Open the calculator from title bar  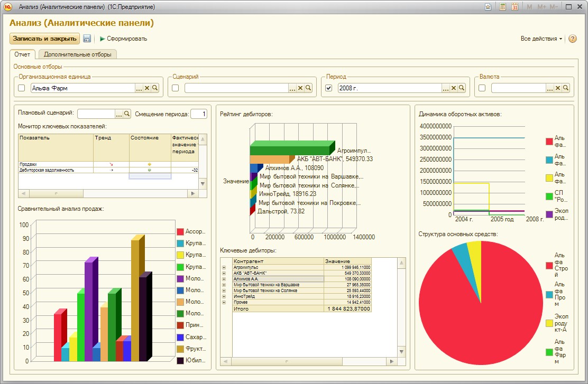coord(502,7)
